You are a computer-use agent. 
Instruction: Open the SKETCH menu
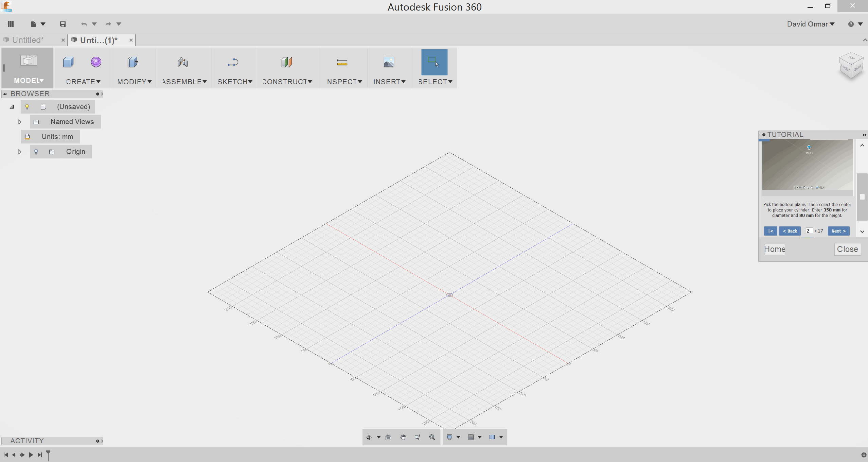(x=235, y=82)
